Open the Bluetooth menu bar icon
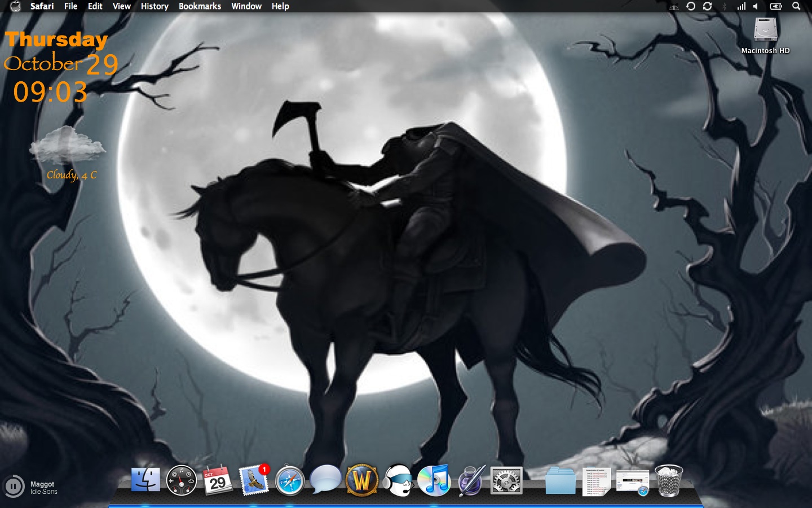The height and width of the screenshot is (508, 812). 725,6
